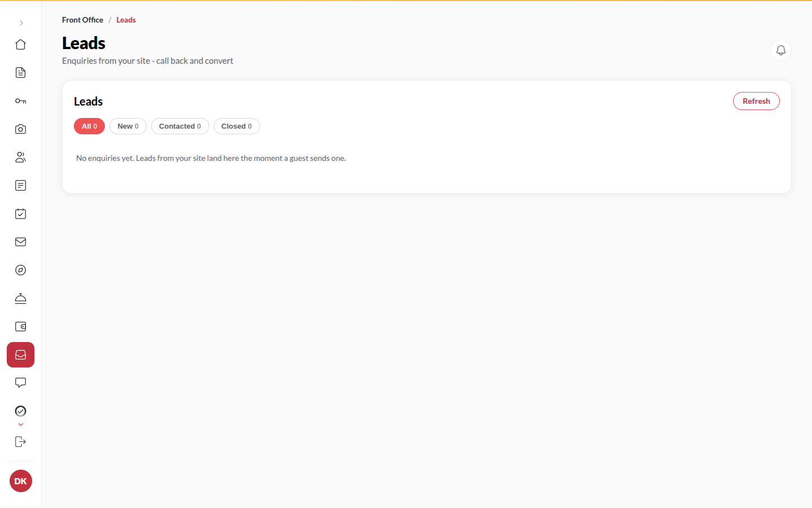Open the circled checkmark icon in sidebar
812x508 pixels.
[21, 411]
